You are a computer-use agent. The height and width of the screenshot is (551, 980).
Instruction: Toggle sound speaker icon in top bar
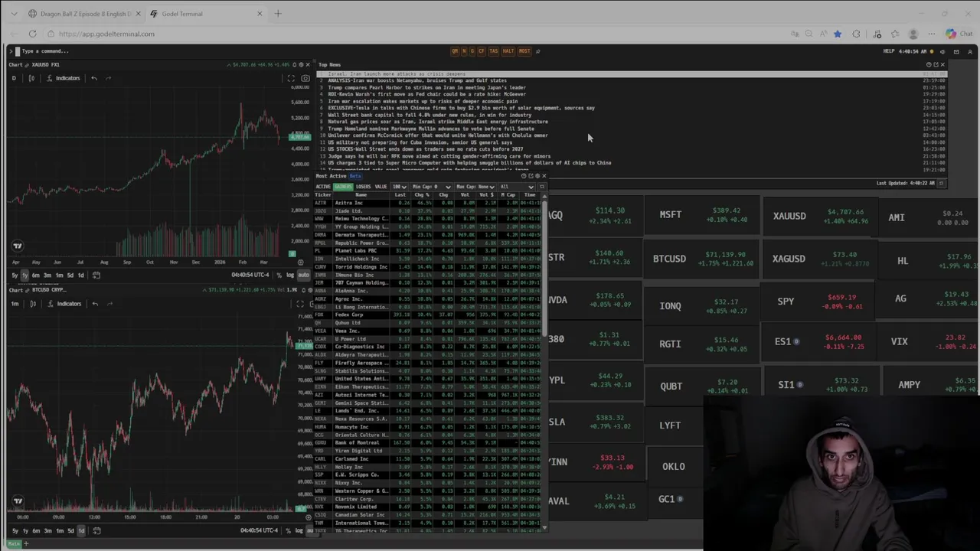point(943,51)
